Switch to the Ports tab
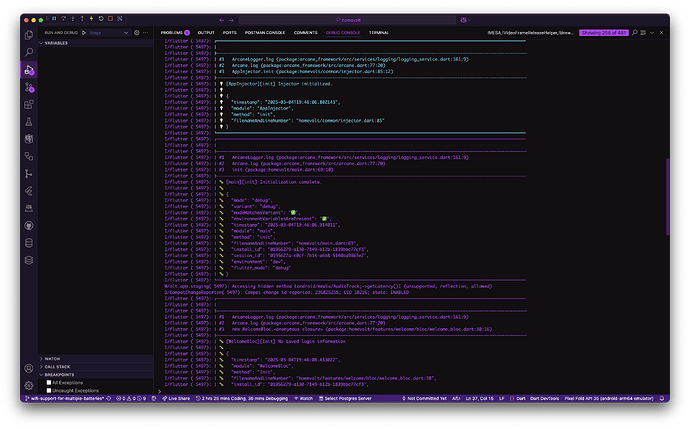The width and height of the screenshot is (690, 429). 230,33
